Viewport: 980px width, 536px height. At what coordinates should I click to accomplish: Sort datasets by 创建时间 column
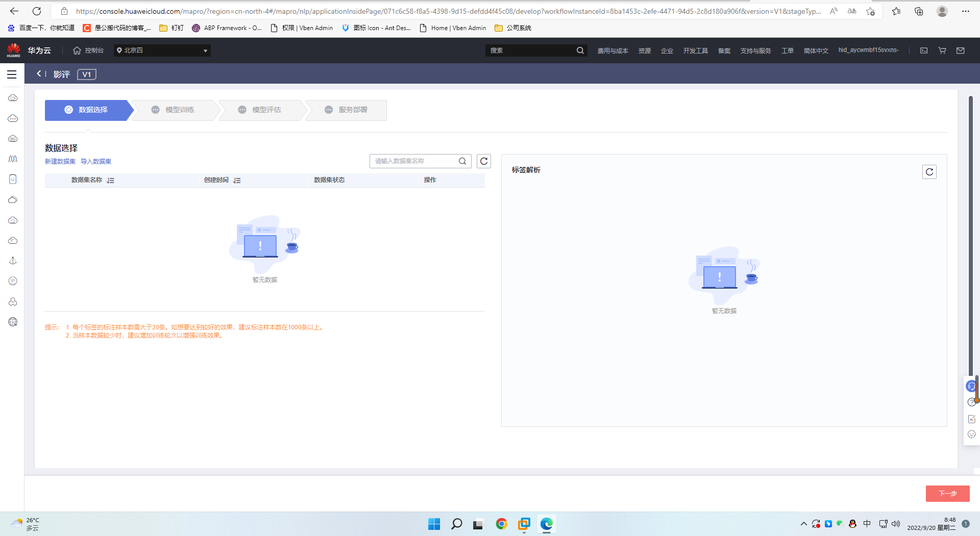[237, 180]
